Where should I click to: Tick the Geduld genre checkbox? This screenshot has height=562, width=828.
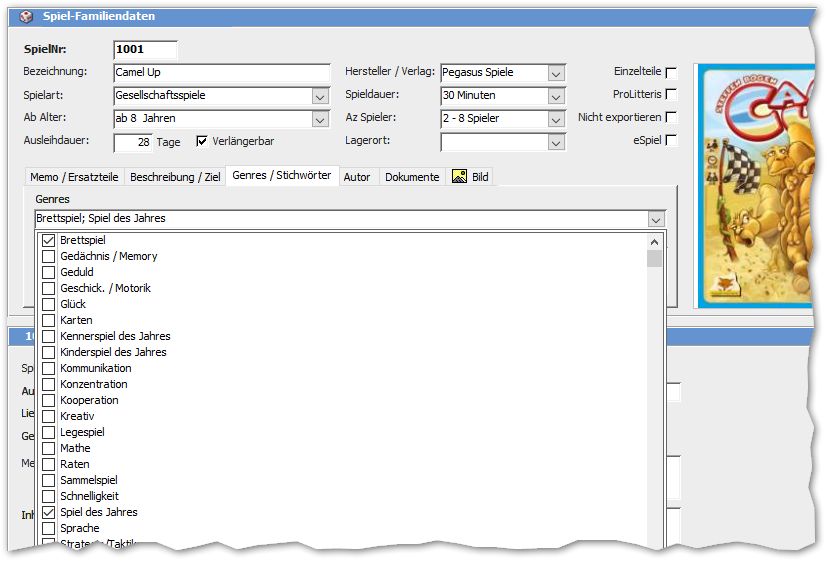49,272
